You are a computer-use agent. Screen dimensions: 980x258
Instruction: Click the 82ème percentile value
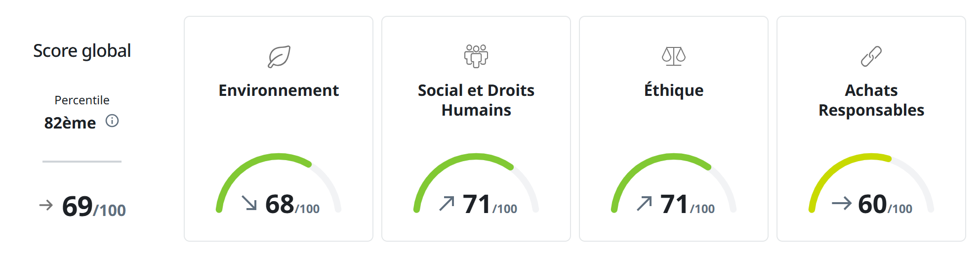coord(70,123)
